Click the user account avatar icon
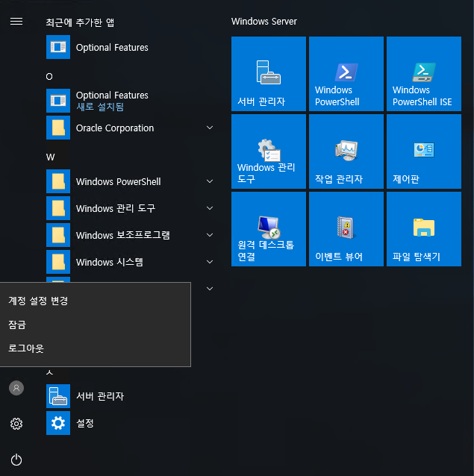 coord(16,388)
